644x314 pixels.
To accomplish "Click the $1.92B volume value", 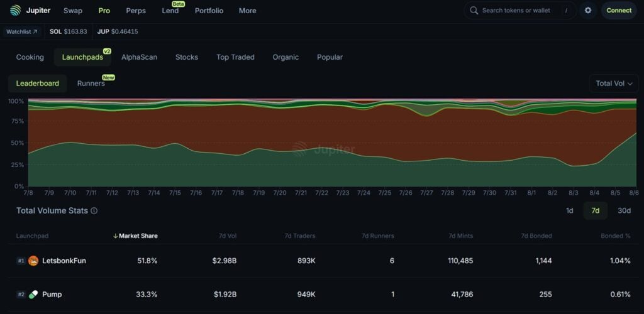I will pyautogui.click(x=225, y=295).
